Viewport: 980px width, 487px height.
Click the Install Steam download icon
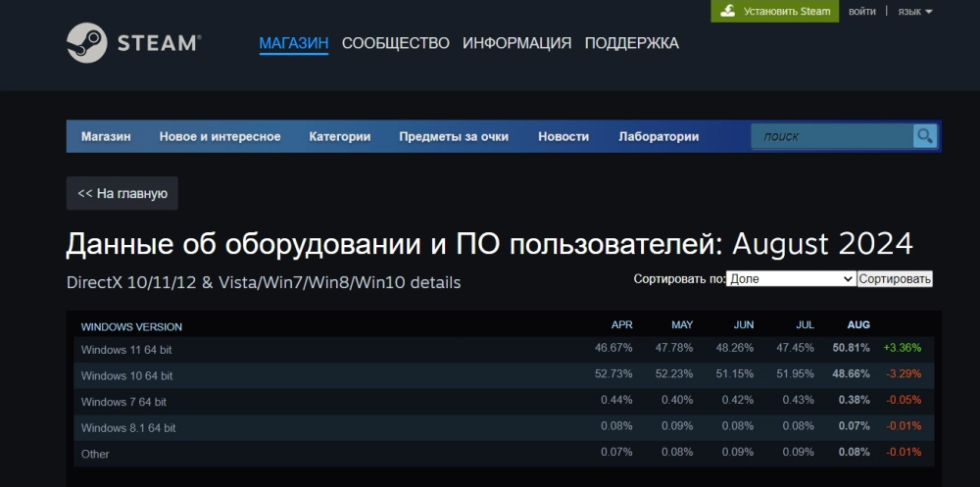[728, 12]
